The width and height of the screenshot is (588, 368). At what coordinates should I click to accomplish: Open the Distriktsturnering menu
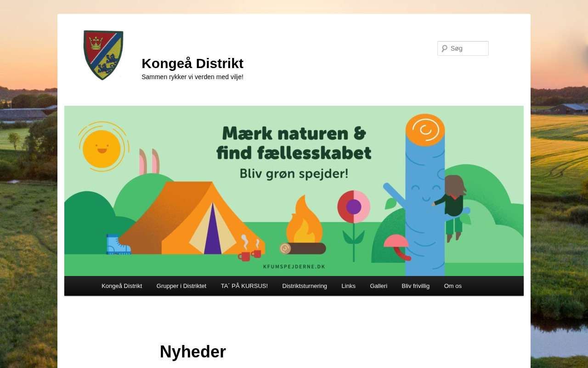pos(305,286)
